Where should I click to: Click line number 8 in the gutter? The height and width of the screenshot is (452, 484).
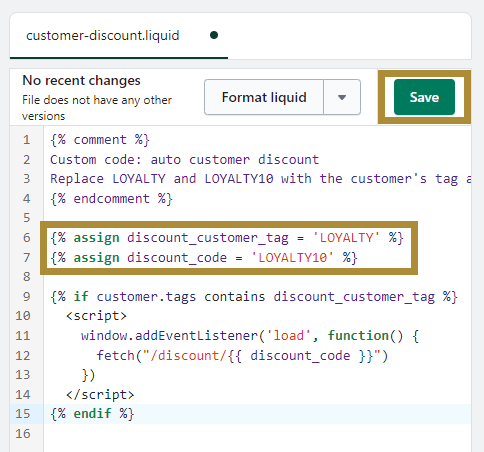click(26, 277)
